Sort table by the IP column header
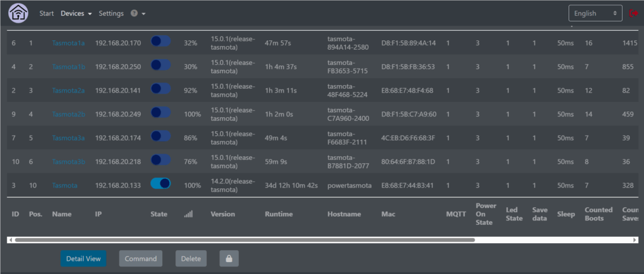Screen dimensions: 644x274 coord(98,214)
